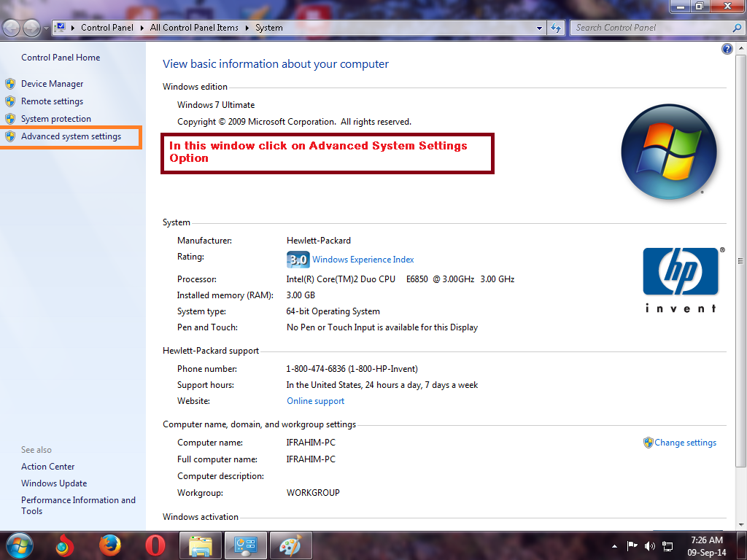Open Remote settings link
The height and width of the screenshot is (560, 747).
(x=52, y=101)
